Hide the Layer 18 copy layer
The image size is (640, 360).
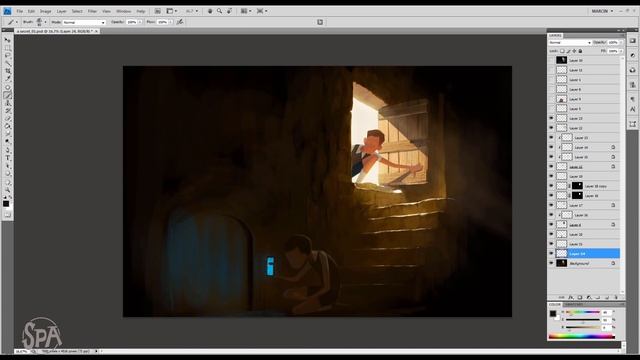(551, 186)
